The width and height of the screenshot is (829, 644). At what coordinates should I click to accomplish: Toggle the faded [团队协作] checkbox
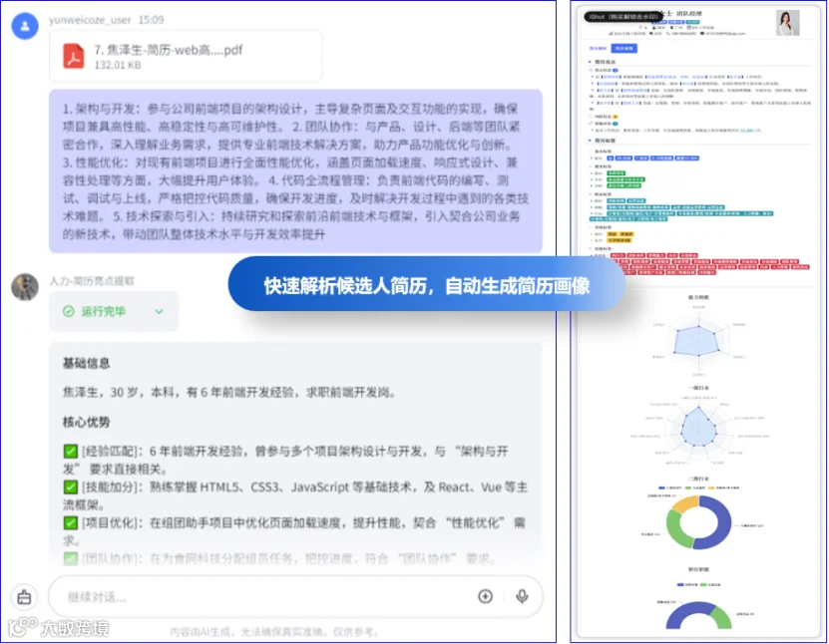[x=70, y=558]
